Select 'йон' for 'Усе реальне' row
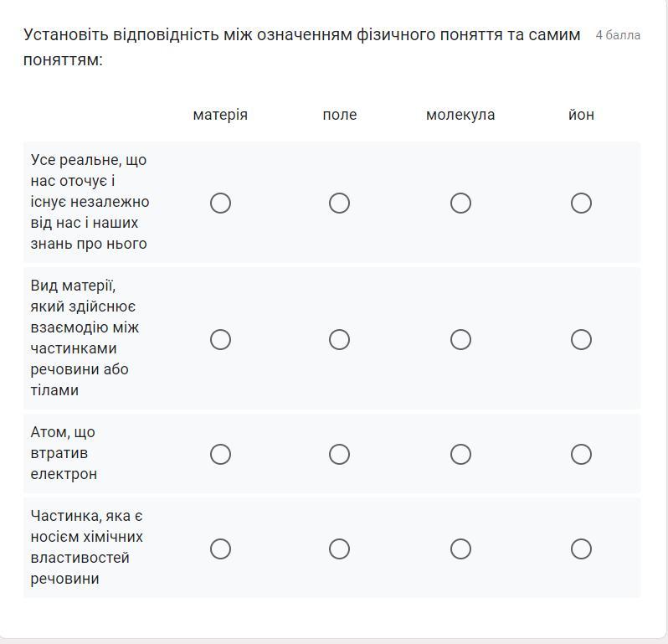The image size is (668, 644). click(x=581, y=203)
